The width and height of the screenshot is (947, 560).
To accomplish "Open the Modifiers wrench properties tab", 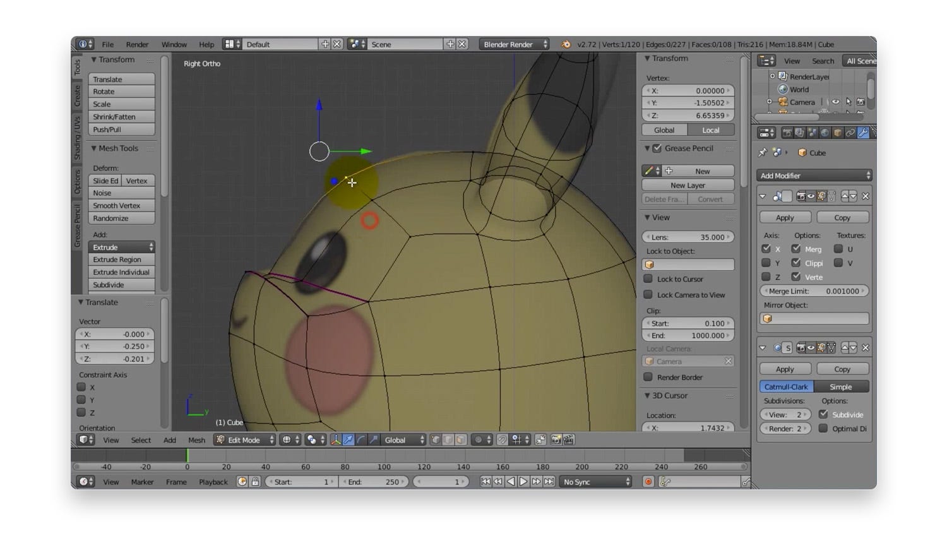I will click(x=863, y=133).
